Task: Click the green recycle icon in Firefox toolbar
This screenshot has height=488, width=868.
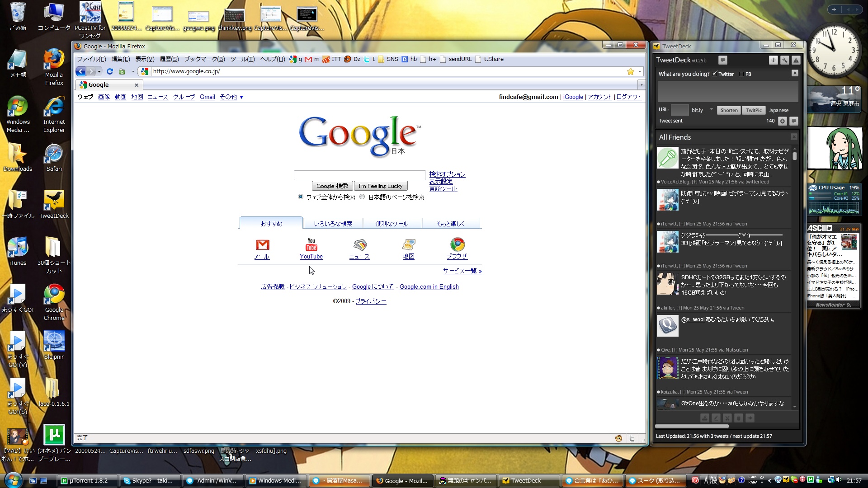Action: 122,71
